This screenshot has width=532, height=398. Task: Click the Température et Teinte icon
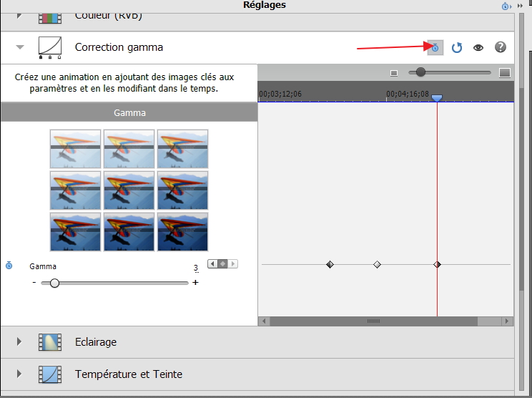pos(50,374)
